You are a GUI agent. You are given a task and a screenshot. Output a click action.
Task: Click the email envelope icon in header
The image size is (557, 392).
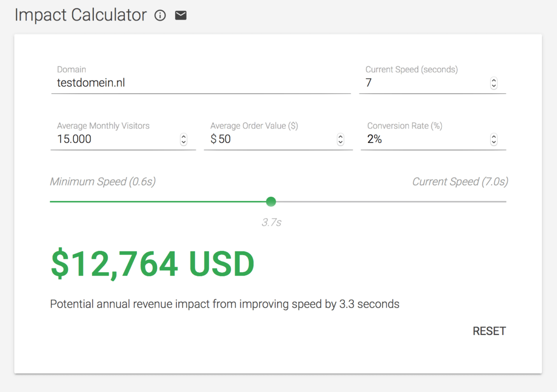point(181,16)
